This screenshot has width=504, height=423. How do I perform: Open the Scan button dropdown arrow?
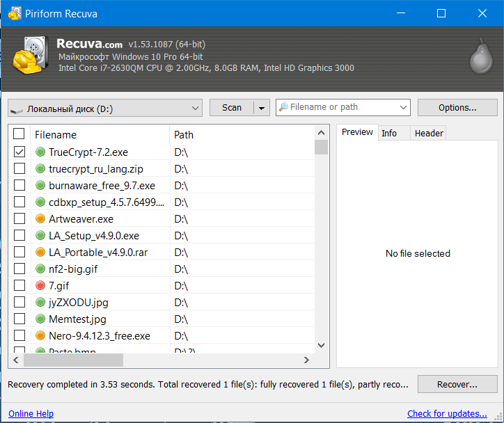pos(262,108)
